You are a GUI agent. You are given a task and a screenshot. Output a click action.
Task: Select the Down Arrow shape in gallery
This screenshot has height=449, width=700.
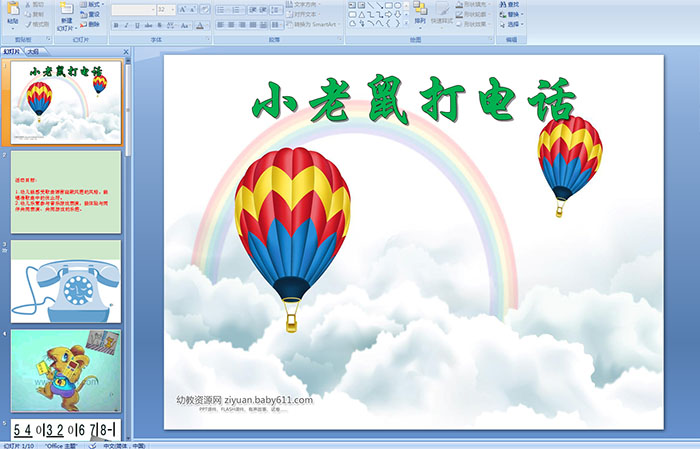tap(397, 14)
